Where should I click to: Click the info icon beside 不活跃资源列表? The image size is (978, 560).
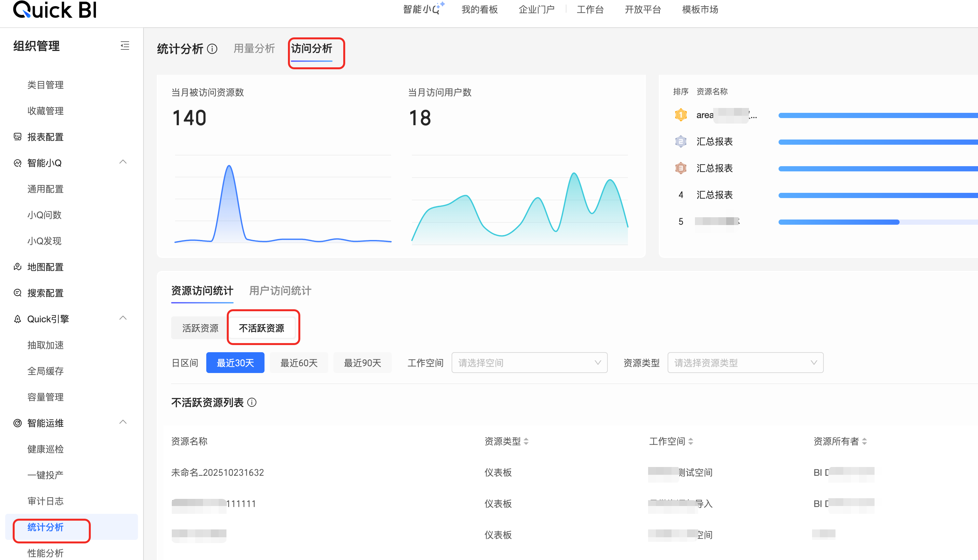click(252, 402)
